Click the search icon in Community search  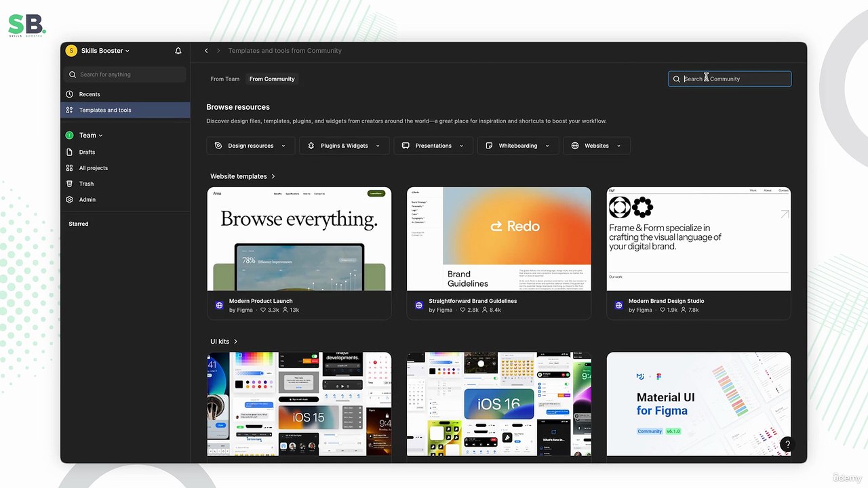tap(676, 79)
